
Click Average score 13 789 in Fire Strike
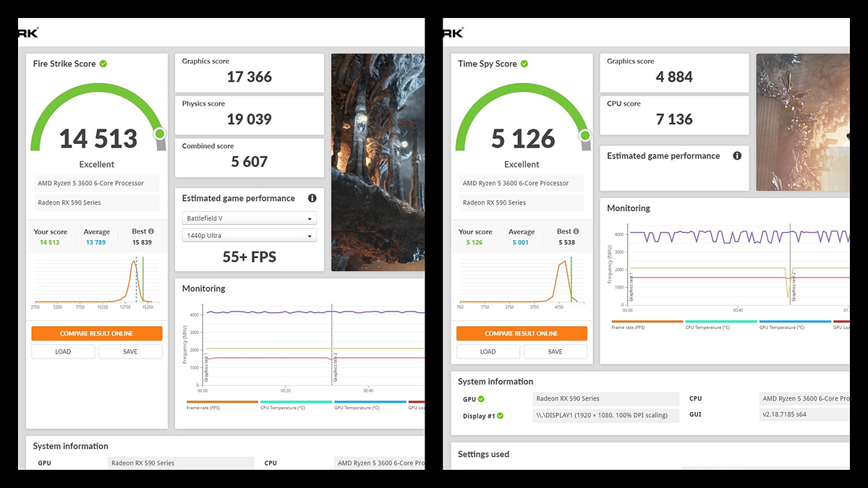coord(96,242)
